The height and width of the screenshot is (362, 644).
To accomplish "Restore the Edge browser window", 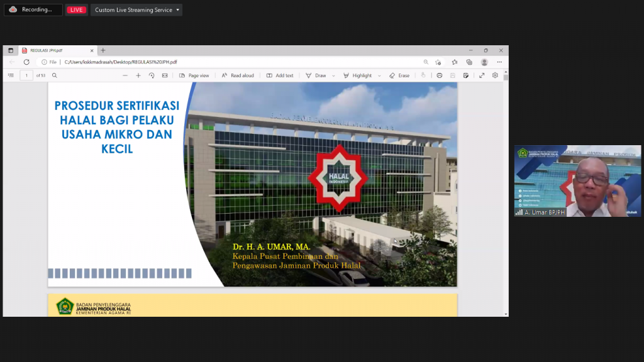I will [x=486, y=50].
